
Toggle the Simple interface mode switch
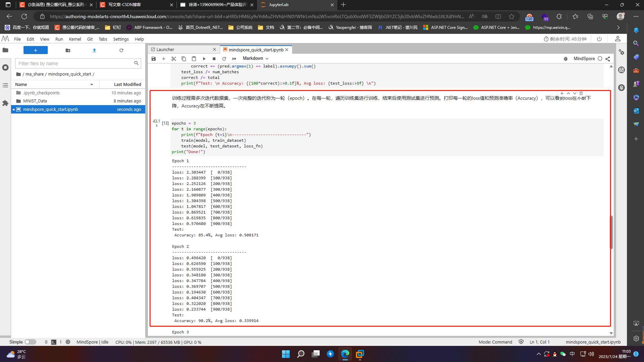click(x=30, y=342)
